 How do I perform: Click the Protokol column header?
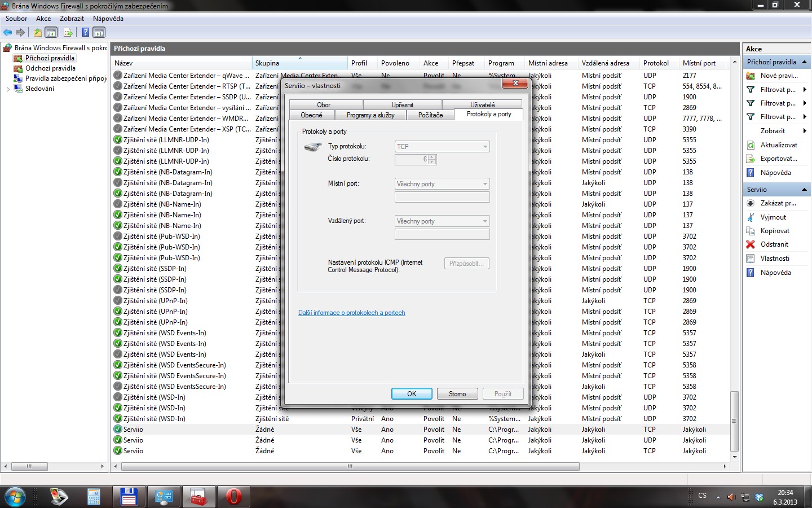click(660, 63)
